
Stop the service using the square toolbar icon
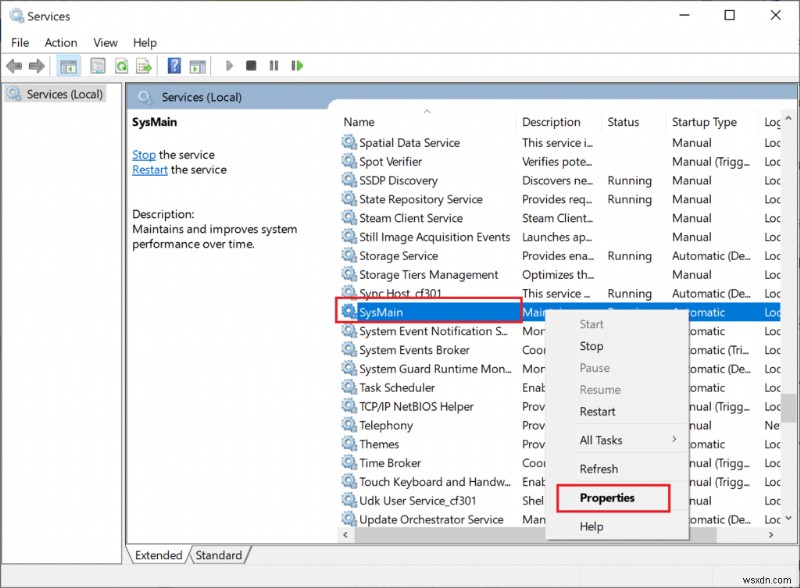point(252,66)
